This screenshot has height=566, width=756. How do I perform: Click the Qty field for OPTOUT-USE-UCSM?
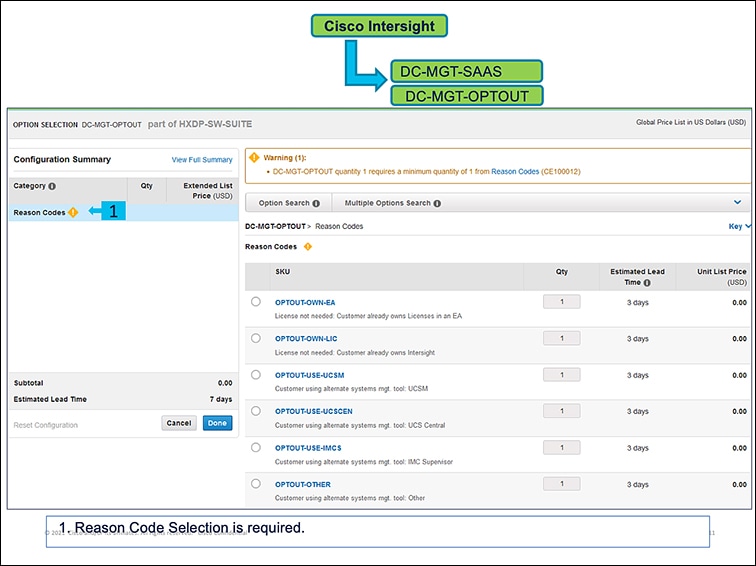tap(562, 375)
